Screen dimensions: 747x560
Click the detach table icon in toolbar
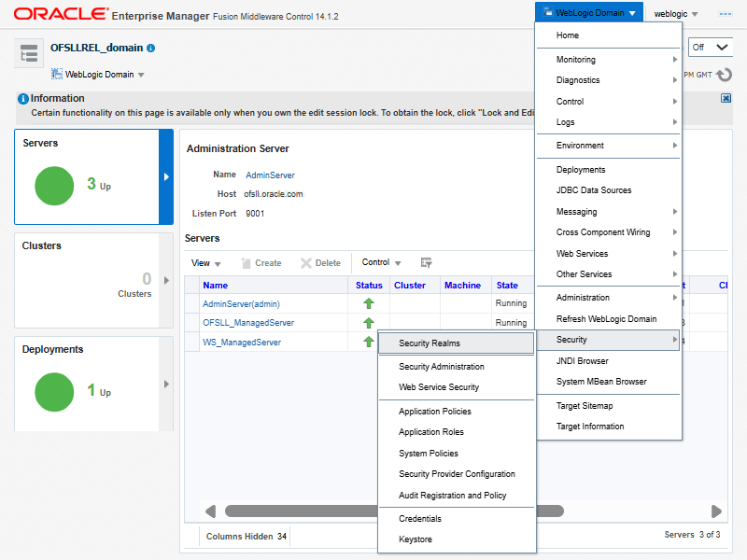(x=427, y=263)
